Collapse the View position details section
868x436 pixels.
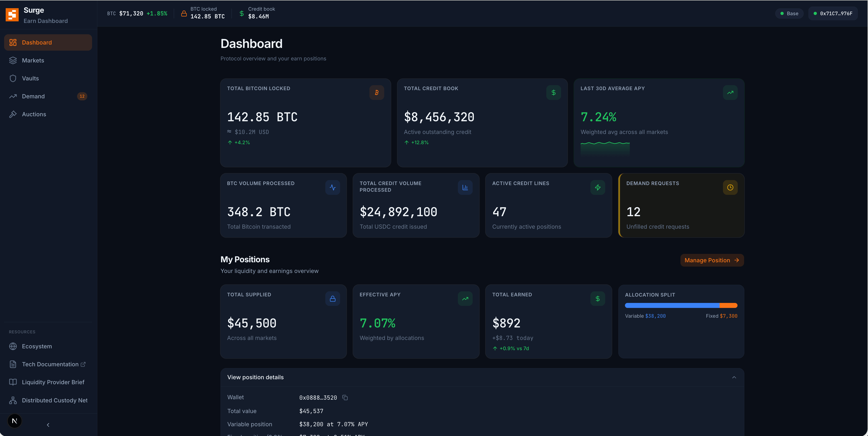(x=734, y=377)
